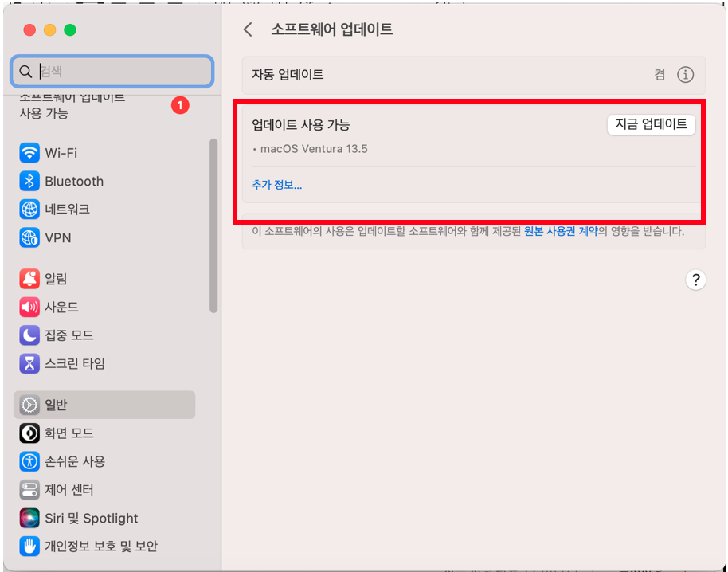The image size is (728, 572).
Task: Click the green full screen button
Action: coord(70,30)
